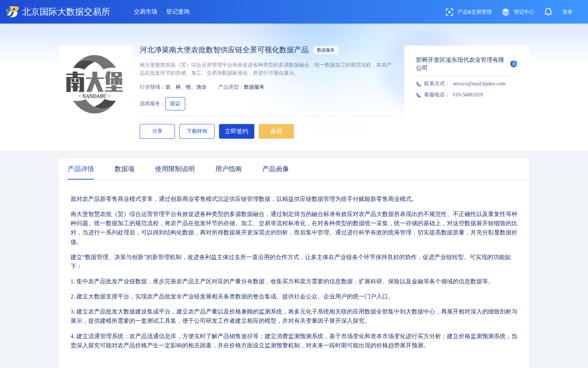Click list item 2 starting 建立大数据支撑平台

(x=232, y=297)
